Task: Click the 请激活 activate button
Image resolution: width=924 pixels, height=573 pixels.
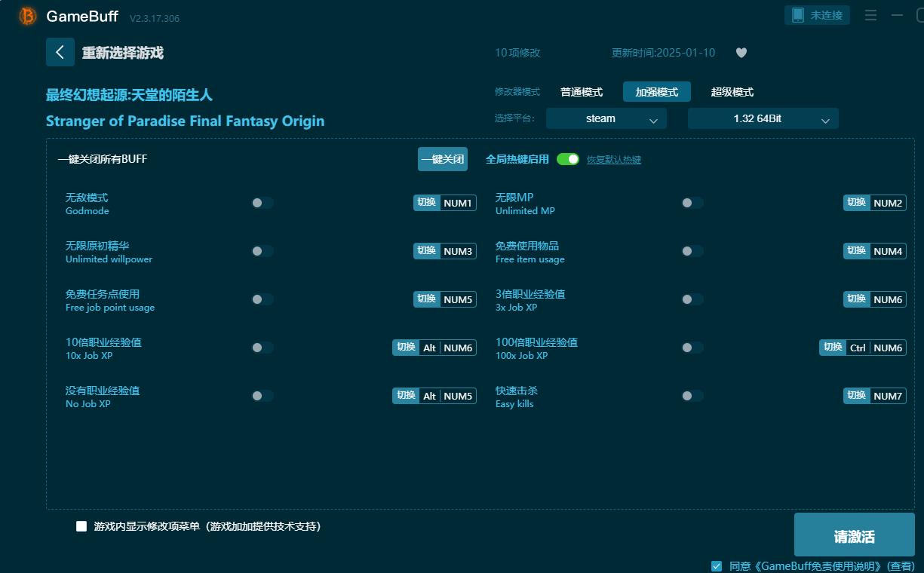Action: pyautogui.click(x=854, y=535)
